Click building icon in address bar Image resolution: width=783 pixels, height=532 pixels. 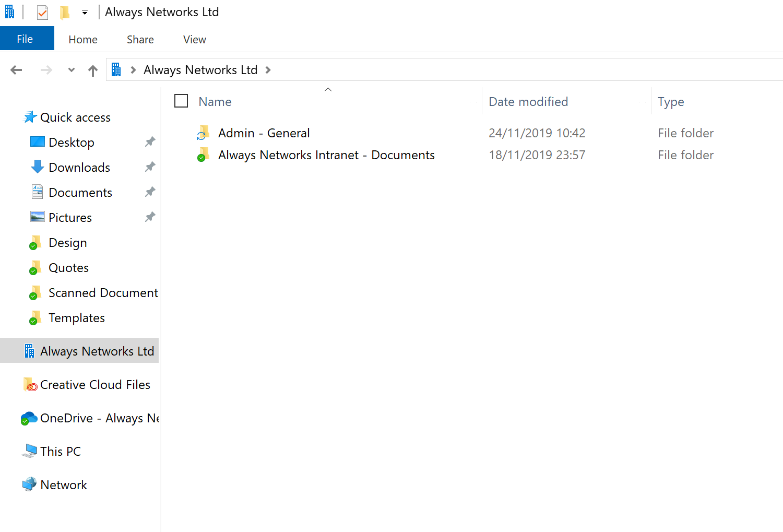tap(116, 69)
